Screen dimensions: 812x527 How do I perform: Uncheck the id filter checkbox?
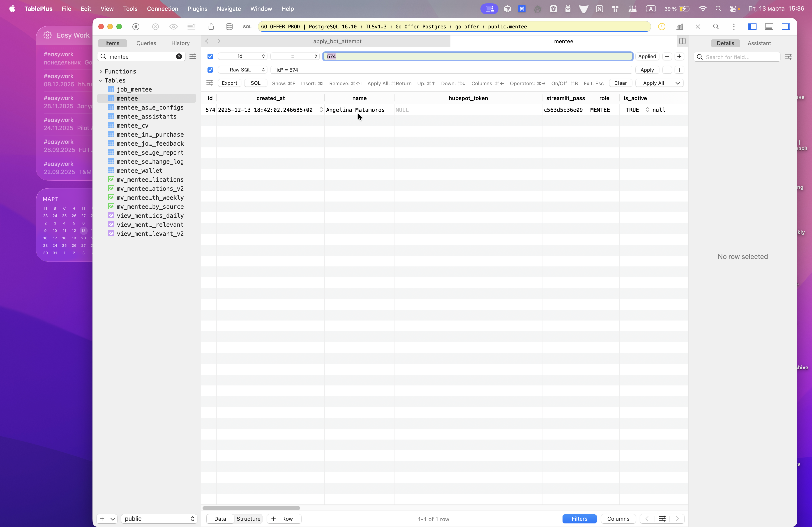[210, 57]
